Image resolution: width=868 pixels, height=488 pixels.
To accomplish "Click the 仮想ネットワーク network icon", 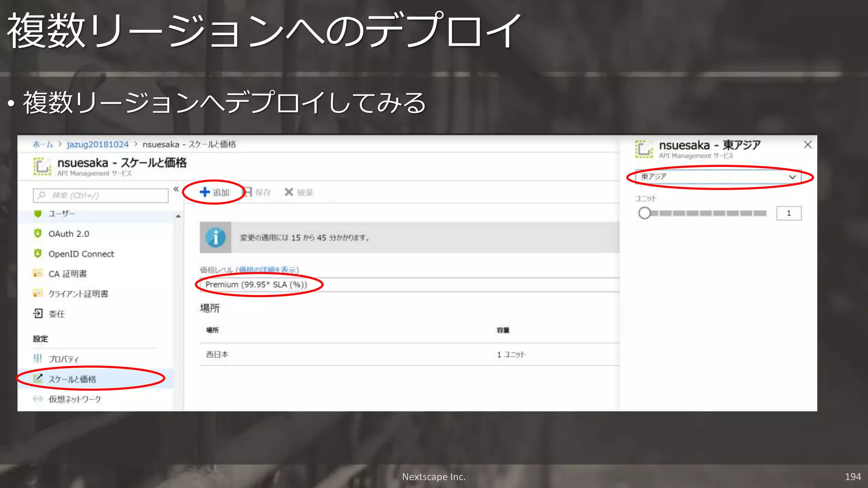I will (38, 399).
